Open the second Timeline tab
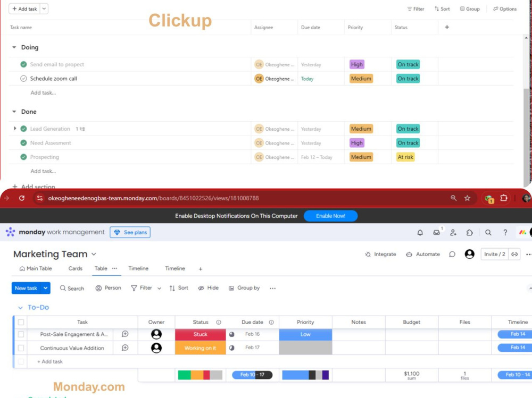The width and height of the screenshot is (532, 398). coord(175,268)
